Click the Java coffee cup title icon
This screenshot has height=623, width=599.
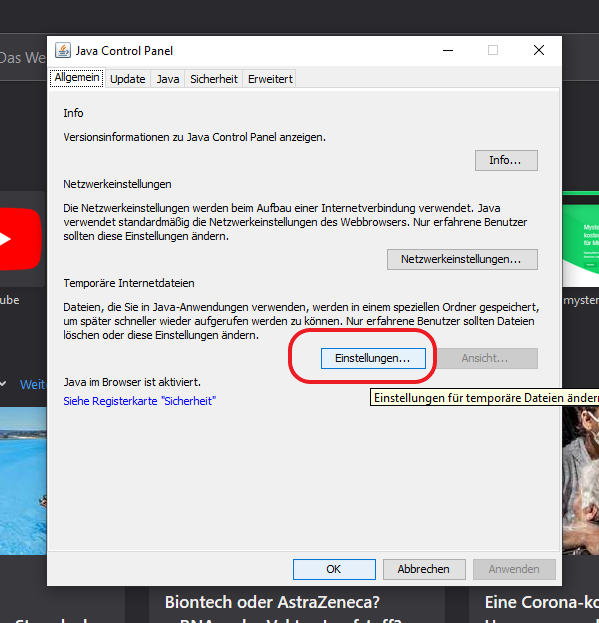63,50
